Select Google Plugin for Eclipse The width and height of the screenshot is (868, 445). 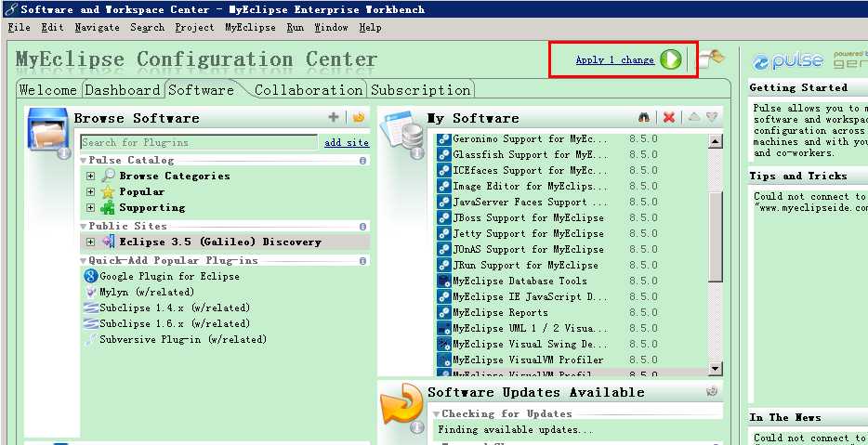[x=169, y=276]
